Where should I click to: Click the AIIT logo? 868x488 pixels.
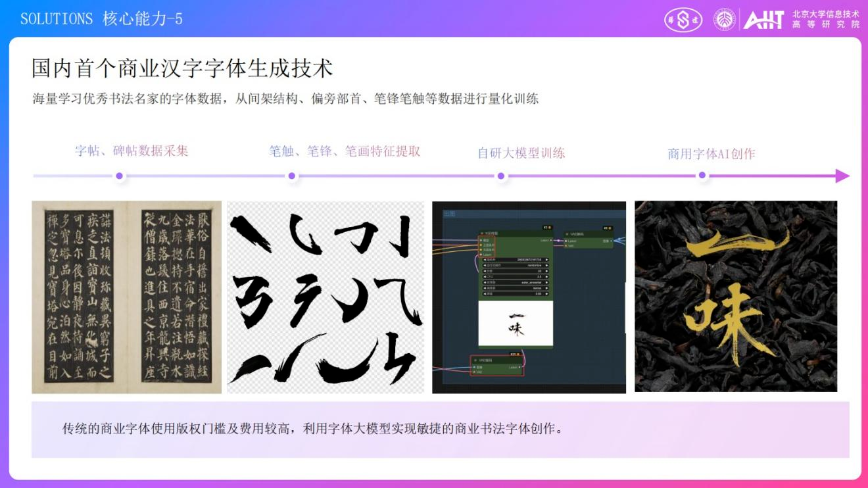[763, 20]
